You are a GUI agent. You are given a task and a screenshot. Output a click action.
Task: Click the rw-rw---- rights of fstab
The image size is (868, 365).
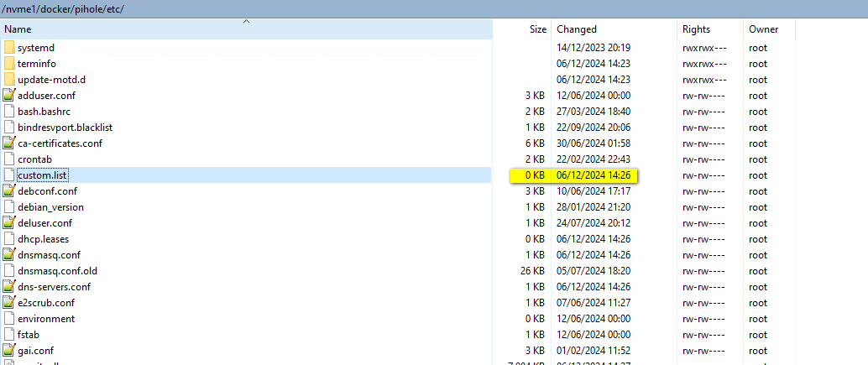coord(703,334)
